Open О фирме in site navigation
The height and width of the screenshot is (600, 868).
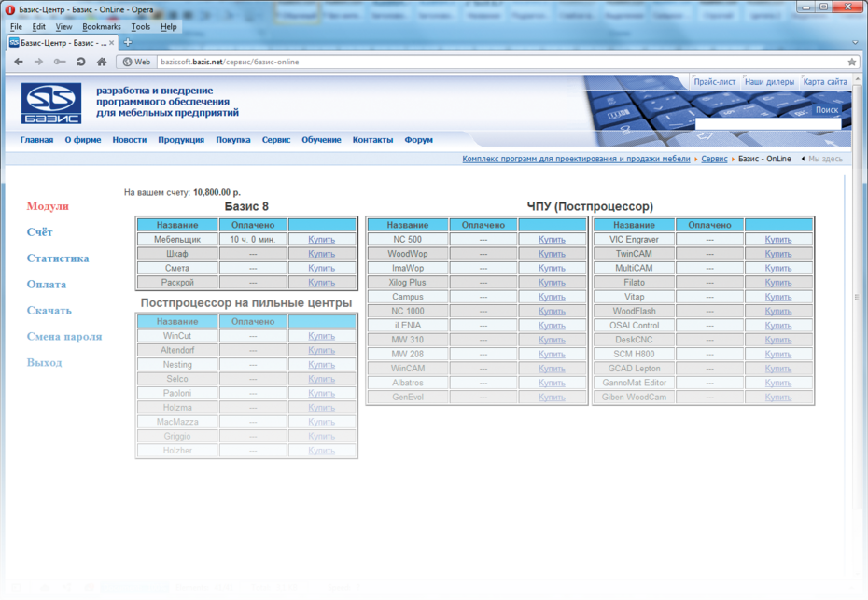pos(83,140)
